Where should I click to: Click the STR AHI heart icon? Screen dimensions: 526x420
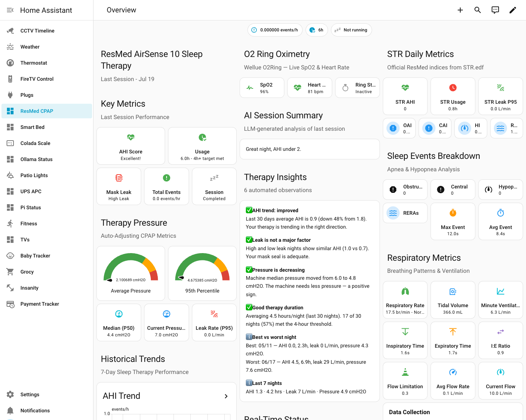coord(405,88)
